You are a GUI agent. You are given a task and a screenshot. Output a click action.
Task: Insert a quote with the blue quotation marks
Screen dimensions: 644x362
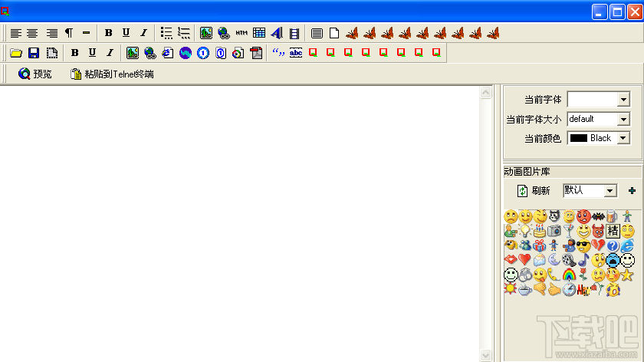pyautogui.click(x=278, y=52)
